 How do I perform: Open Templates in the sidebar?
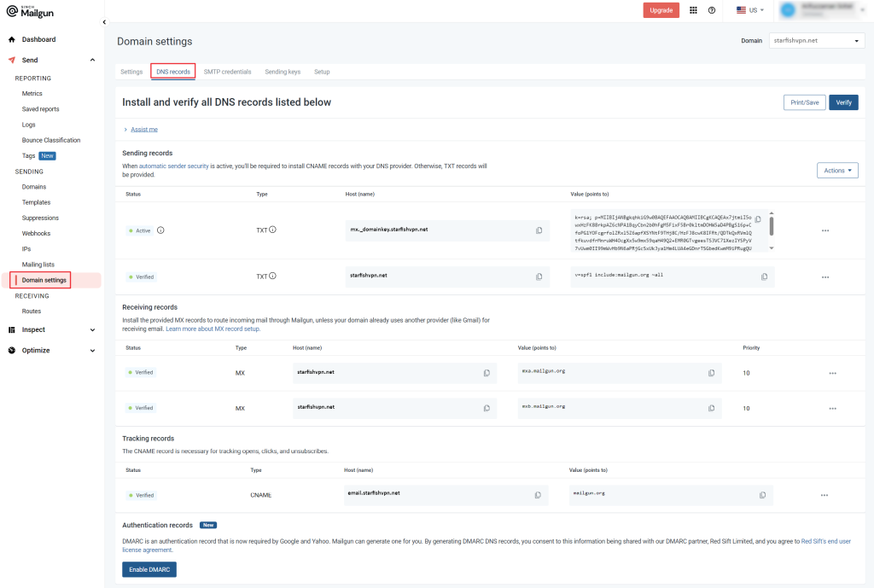(36, 202)
